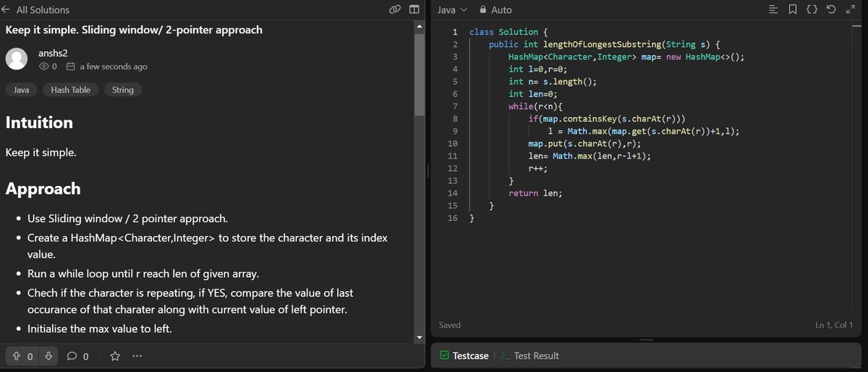
Task: Open the Java language dropdown
Action: 453,9
